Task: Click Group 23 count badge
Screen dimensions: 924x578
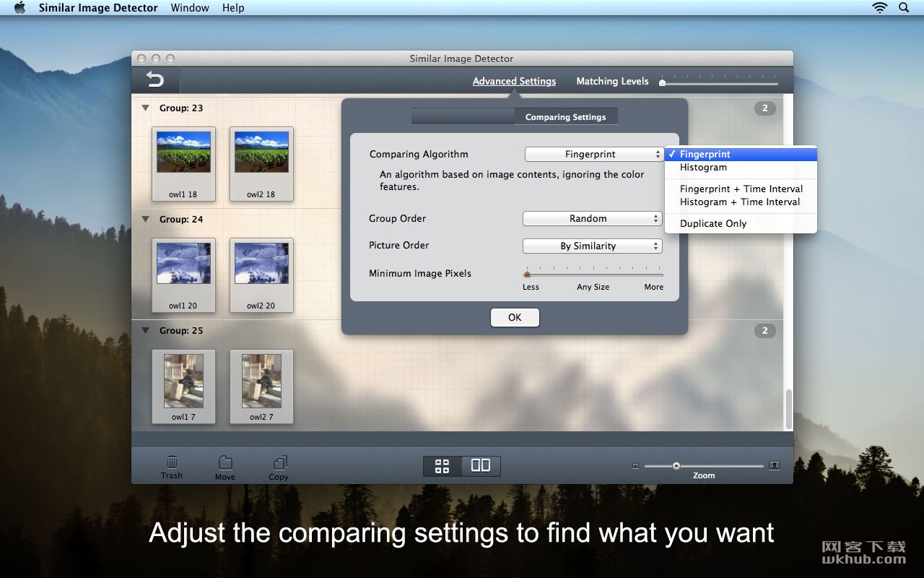Action: tap(765, 108)
